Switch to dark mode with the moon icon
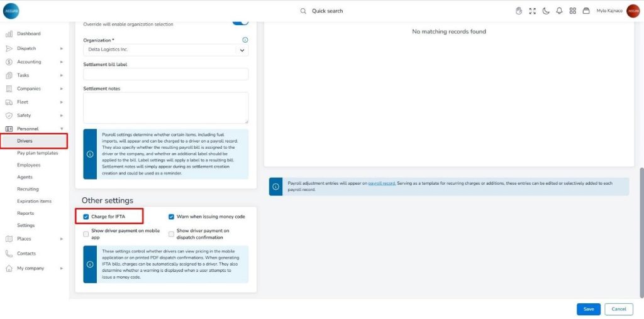 coord(546,11)
